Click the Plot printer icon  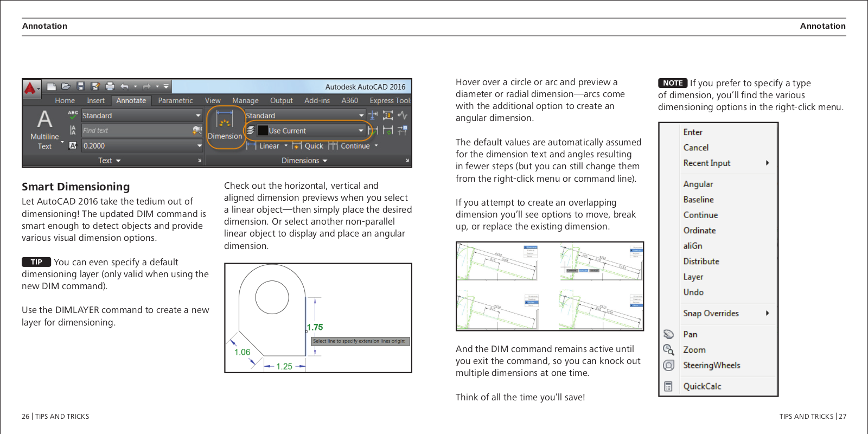click(110, 86)
